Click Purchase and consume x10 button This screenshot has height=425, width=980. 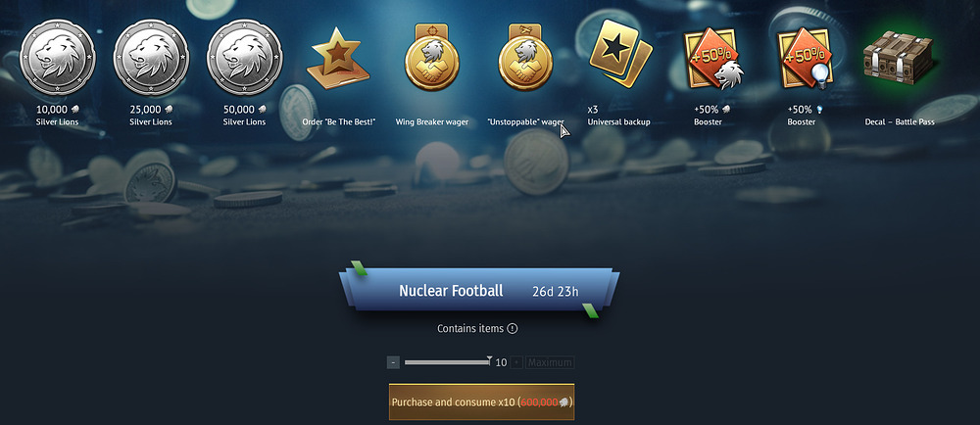point(481,401)
